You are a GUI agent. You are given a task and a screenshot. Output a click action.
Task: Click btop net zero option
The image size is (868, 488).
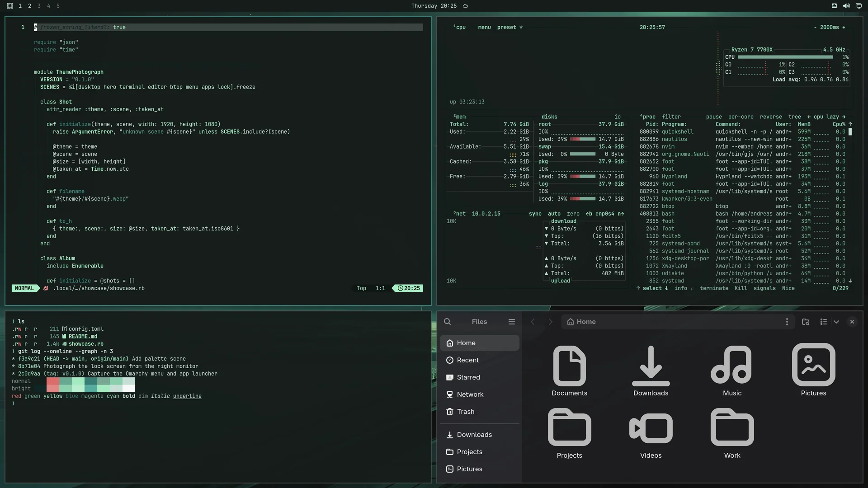[x=573, y=214]
